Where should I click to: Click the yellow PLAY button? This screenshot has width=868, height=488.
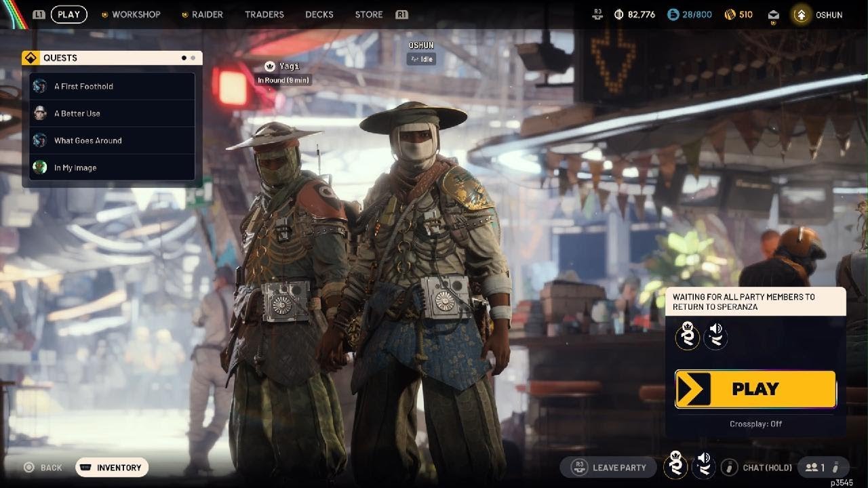(755, 389)
